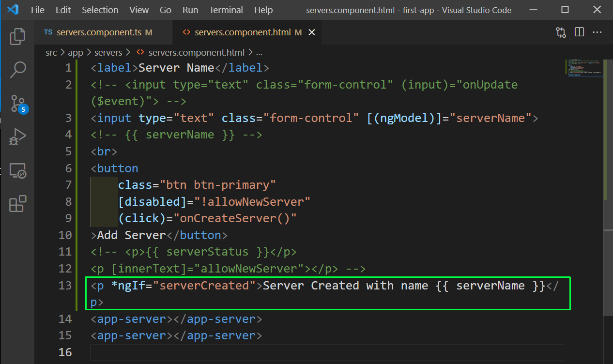Close the servers.component.html tab
This screenshot has height=364, width=613.
(312, 32)
